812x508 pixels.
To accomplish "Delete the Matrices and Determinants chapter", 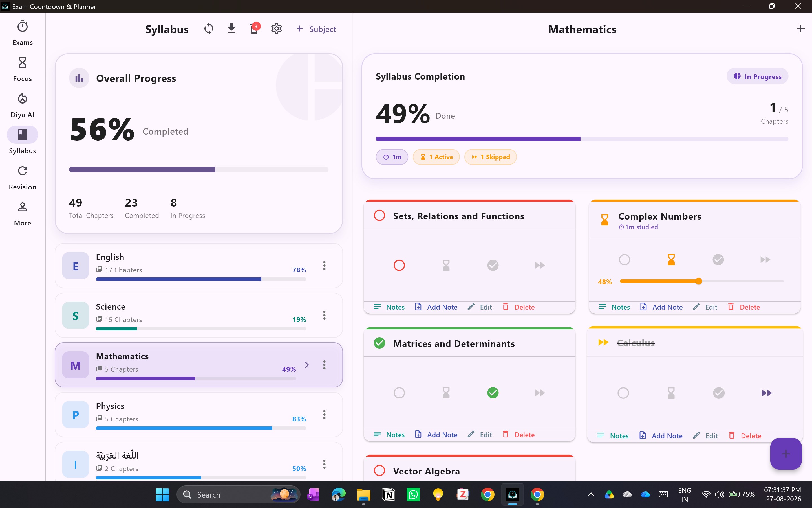I will click(x=518, y=434).
